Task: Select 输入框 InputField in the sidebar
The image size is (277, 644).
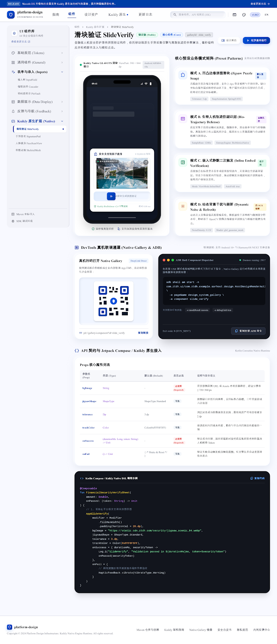Action: coord(27,80)
